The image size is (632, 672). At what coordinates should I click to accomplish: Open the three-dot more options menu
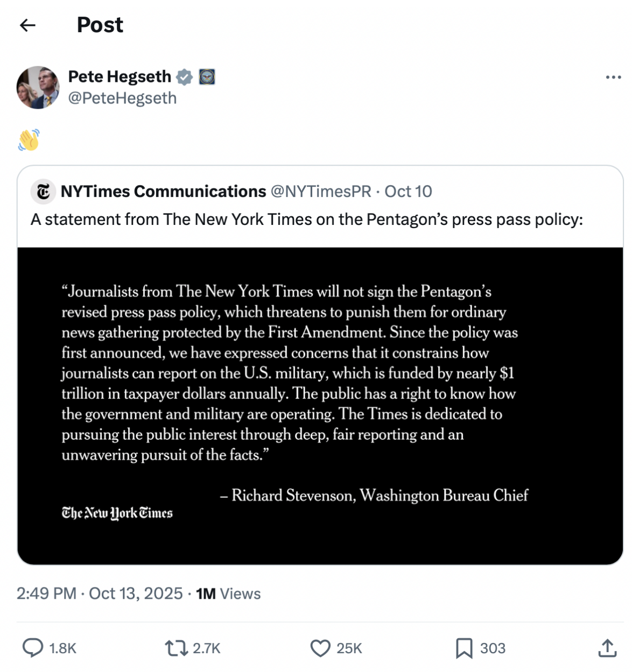(x=613, y=77)
